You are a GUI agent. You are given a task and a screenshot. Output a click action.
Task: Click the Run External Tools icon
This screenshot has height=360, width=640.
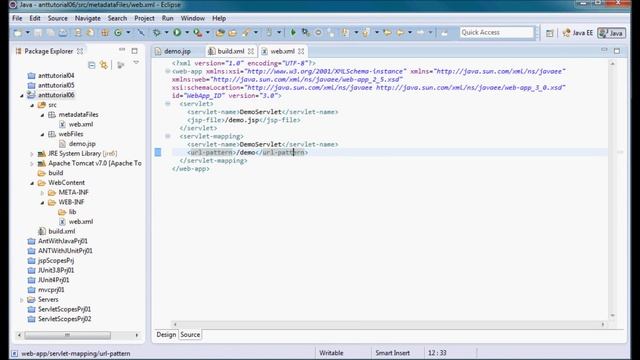point(198,33)
